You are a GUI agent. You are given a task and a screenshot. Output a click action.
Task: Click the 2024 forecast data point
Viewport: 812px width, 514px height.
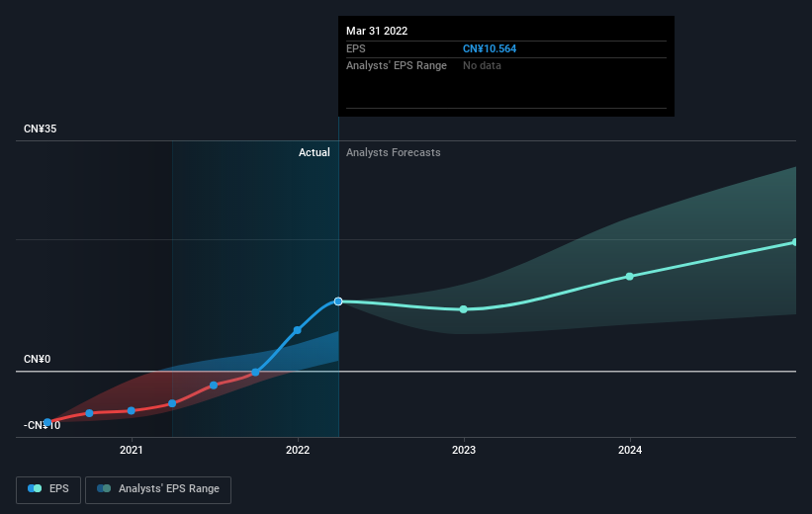(629, 277)
